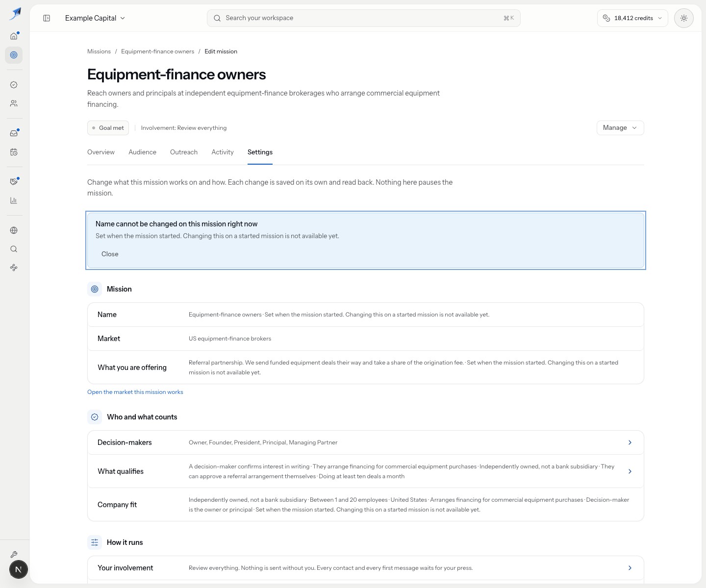706x588 pixels.
Task: Open the inbox icon in sidebar
Action: (x=14, y=133)
